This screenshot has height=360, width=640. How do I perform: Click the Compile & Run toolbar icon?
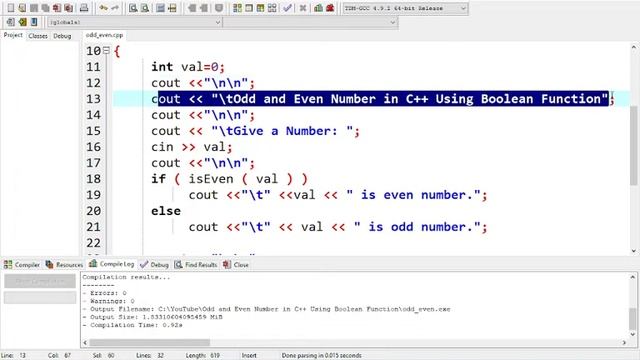pyautogui.click(x=260, y=8)
